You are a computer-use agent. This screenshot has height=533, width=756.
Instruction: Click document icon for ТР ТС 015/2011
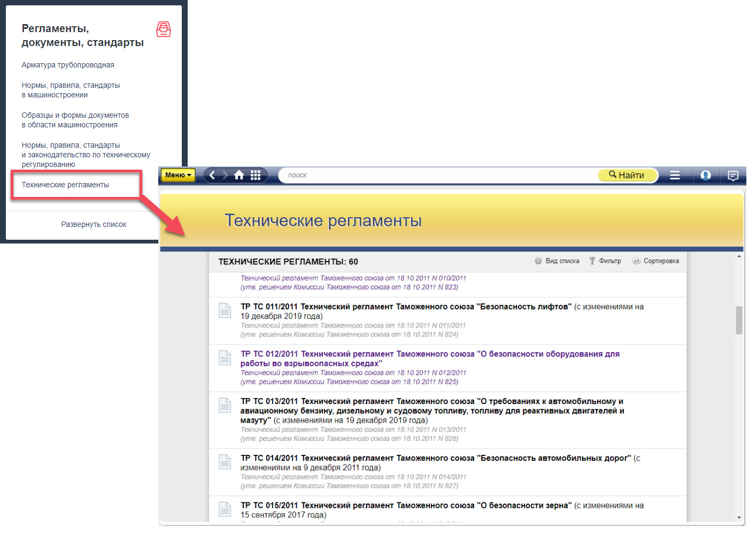[x=225, y=509]
